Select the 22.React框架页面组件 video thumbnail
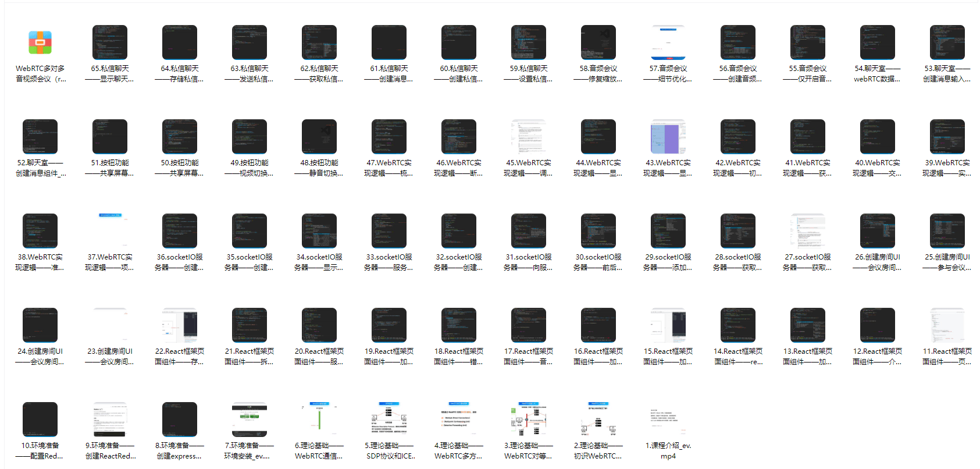The image size is (980, 469). pyautogui.click(x=179, y=325)
